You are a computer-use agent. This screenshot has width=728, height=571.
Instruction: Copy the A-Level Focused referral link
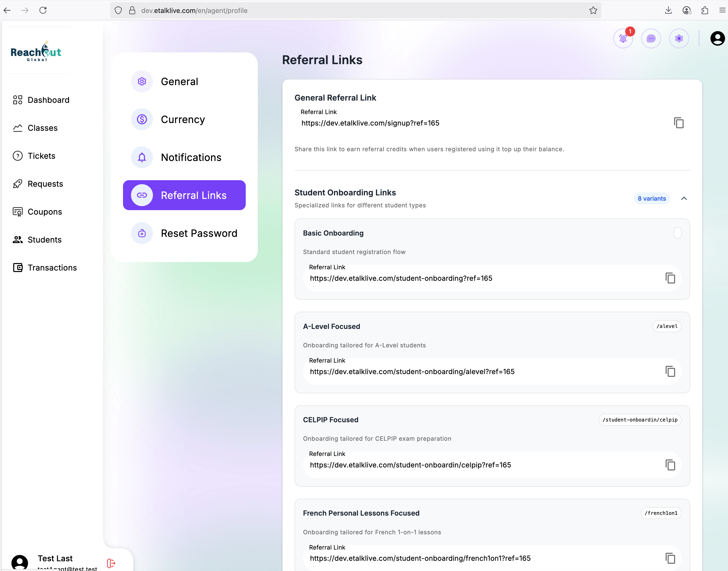(670, 371)
